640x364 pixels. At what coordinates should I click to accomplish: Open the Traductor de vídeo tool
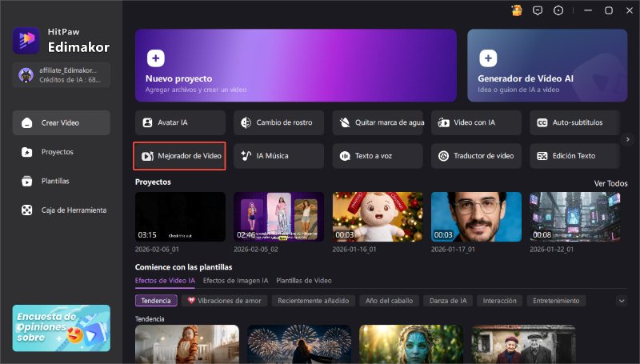click(476, 155)
